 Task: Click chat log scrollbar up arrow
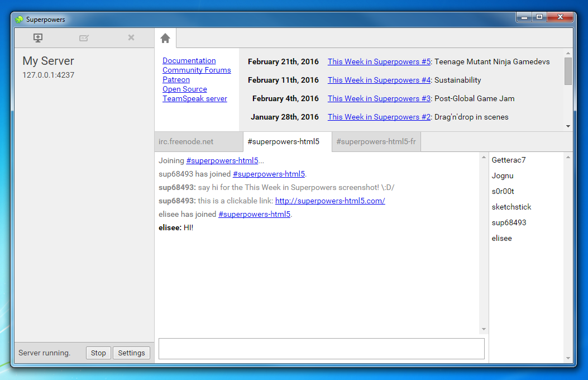[x=484, y=157]
